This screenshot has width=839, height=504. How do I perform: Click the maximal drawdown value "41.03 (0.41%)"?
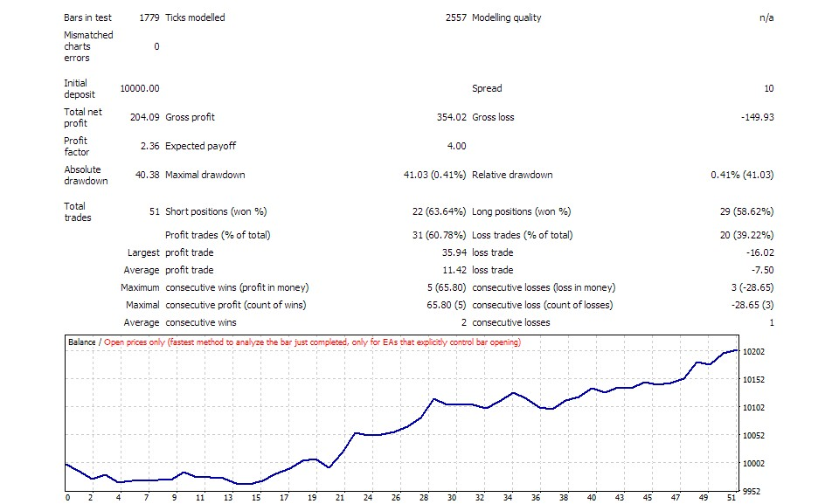point(434,175)
